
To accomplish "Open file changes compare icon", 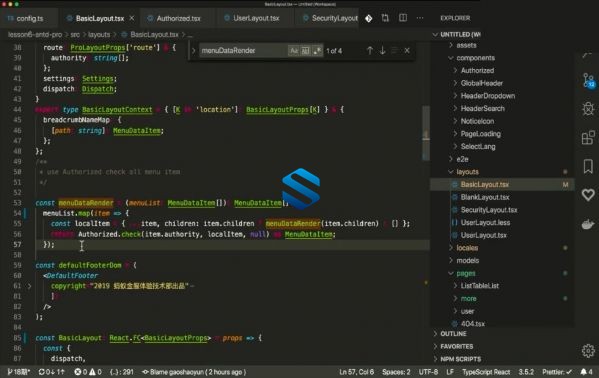I will (385, 18).
